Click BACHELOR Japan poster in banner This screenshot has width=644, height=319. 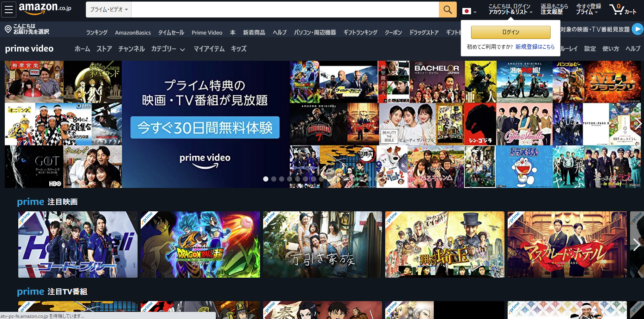tap(437, 82)
